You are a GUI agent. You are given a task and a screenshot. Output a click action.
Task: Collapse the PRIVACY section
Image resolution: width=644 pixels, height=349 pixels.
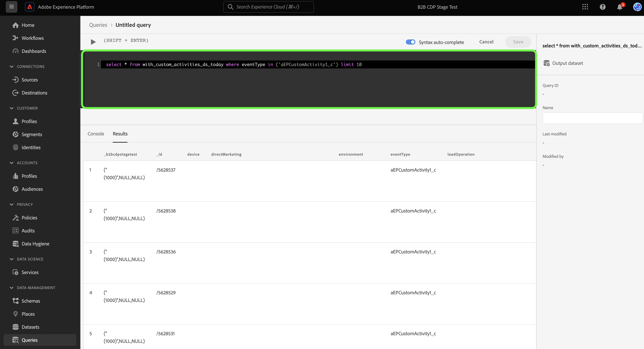pos(12,204)
